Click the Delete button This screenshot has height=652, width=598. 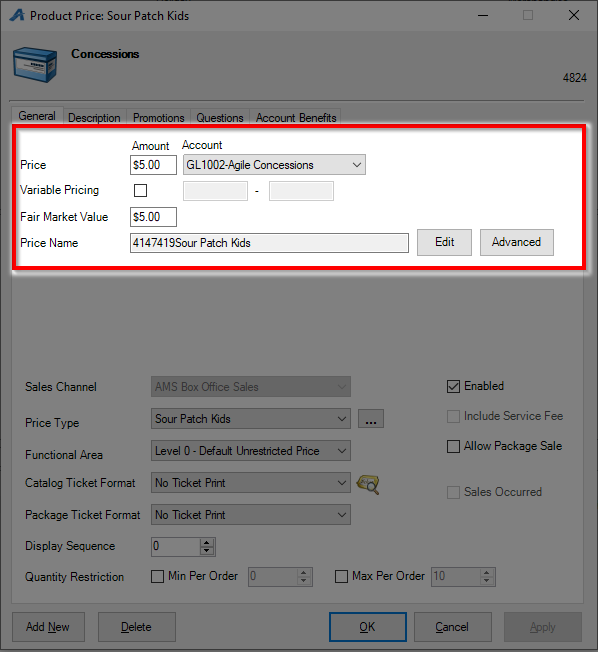coord(137,627)
